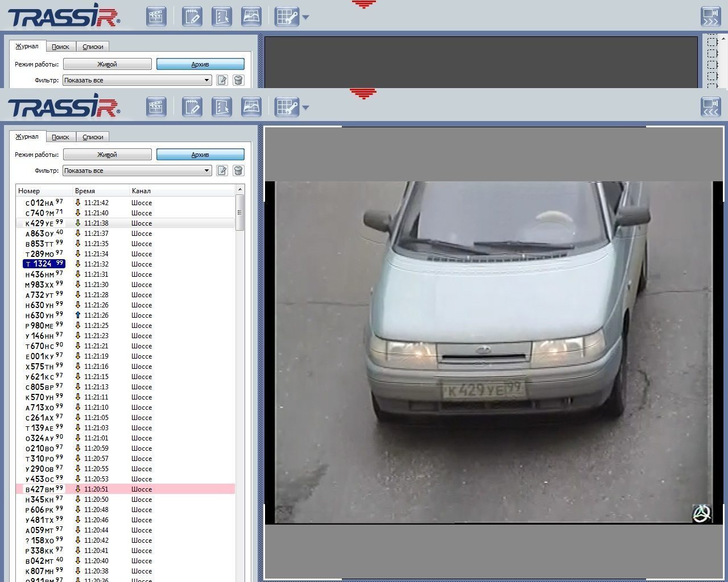Open the event log notepad icon

point(192,107)
